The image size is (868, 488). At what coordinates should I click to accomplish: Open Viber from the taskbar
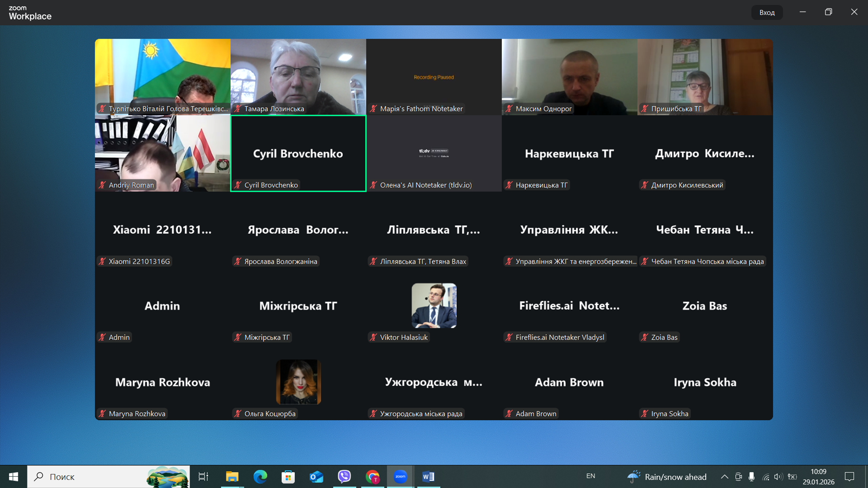coord(344,476)
